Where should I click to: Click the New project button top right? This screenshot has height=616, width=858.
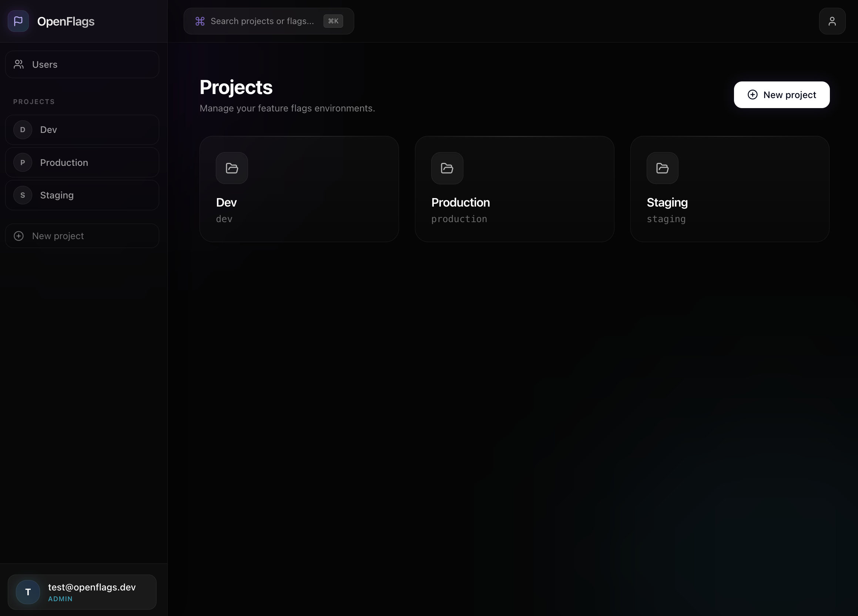781,95
